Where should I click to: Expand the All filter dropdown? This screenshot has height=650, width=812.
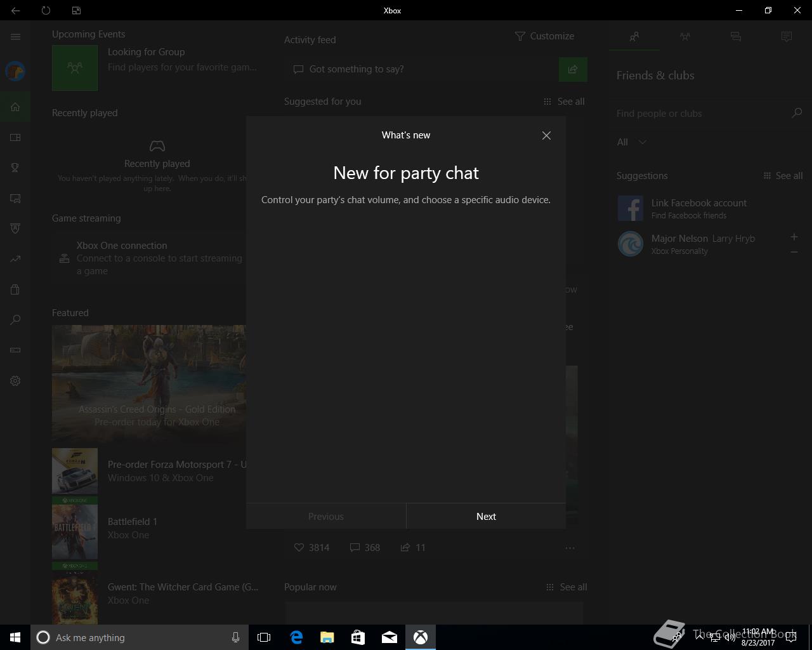click(632, 142)
